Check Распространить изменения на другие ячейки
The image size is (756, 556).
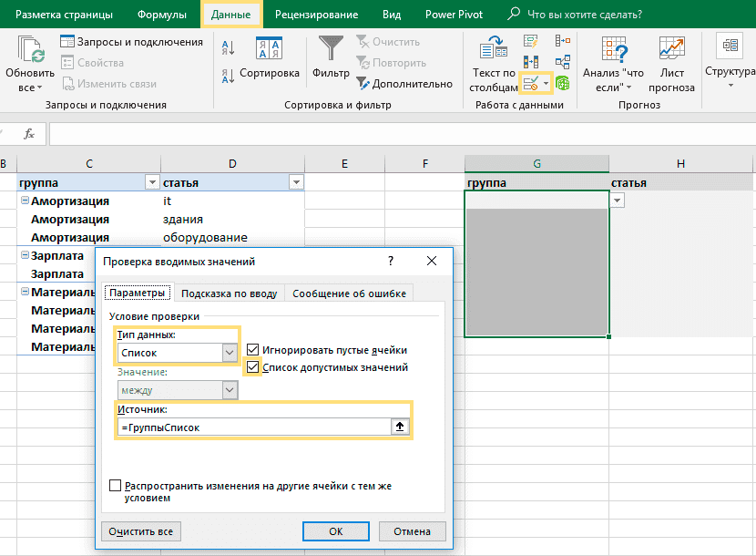click(116, 486)
